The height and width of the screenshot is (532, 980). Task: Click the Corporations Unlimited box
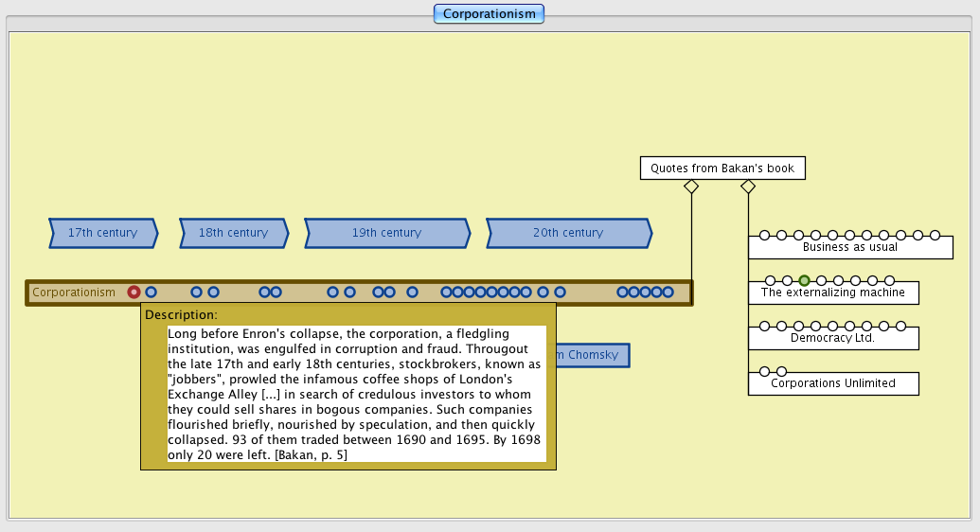(x=832, y=383)
